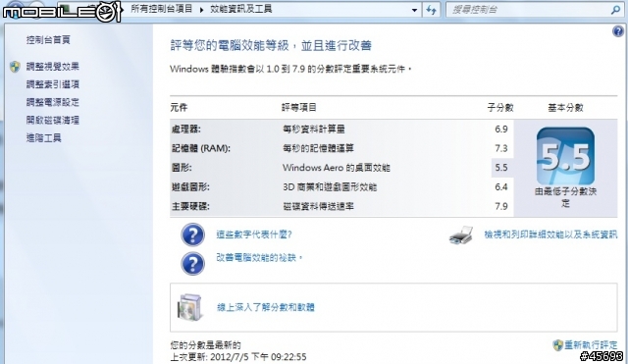628x364 pixels.
Task: Click the 評等您的電腦效能等級 heading
Action: click(271, 45)
